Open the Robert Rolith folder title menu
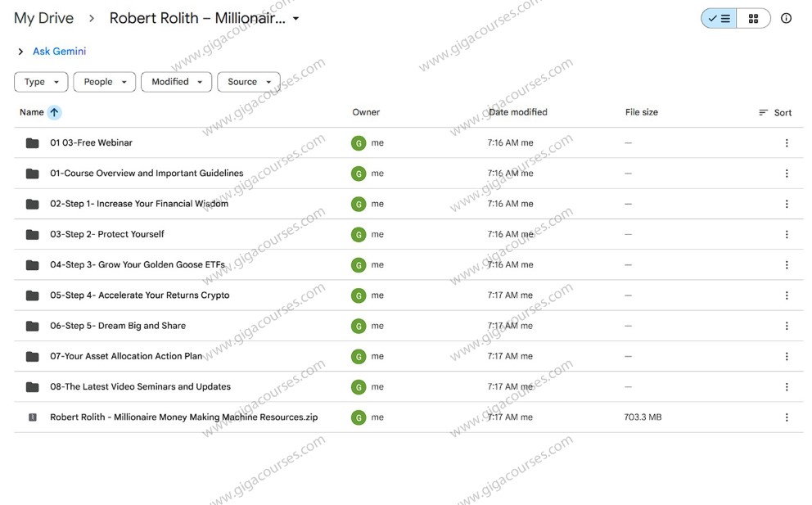 [x=295, y=18]
